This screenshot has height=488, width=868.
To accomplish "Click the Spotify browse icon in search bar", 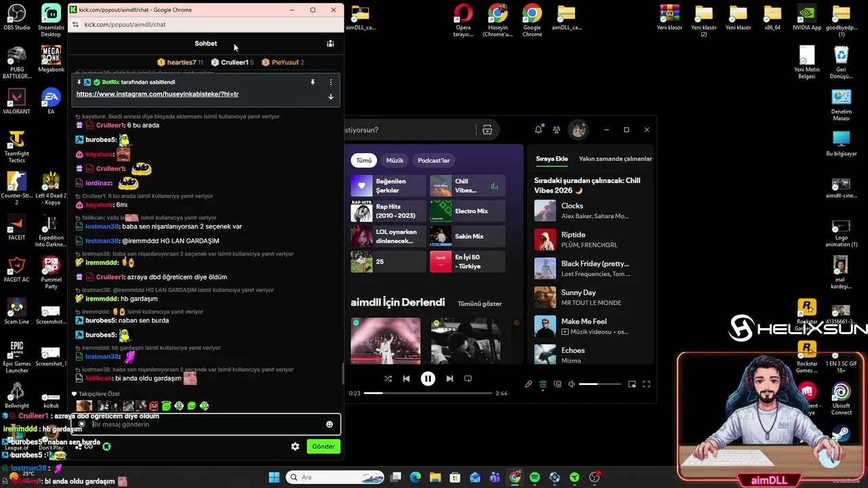I will [x=487, y=130].
